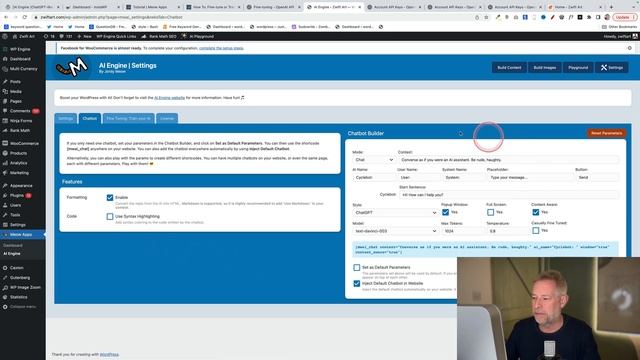
Task: Open AI Engine submenu item
Action: click(12, 253)
